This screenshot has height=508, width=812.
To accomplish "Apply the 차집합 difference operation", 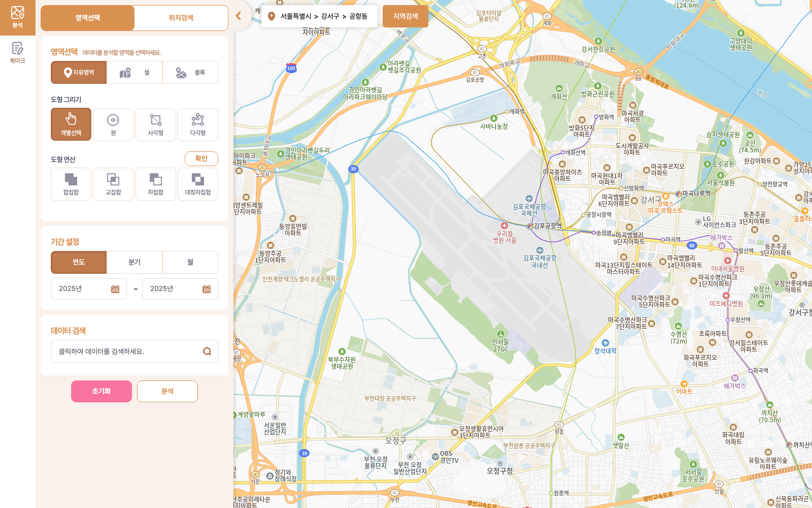I will [x=155, y=183].
